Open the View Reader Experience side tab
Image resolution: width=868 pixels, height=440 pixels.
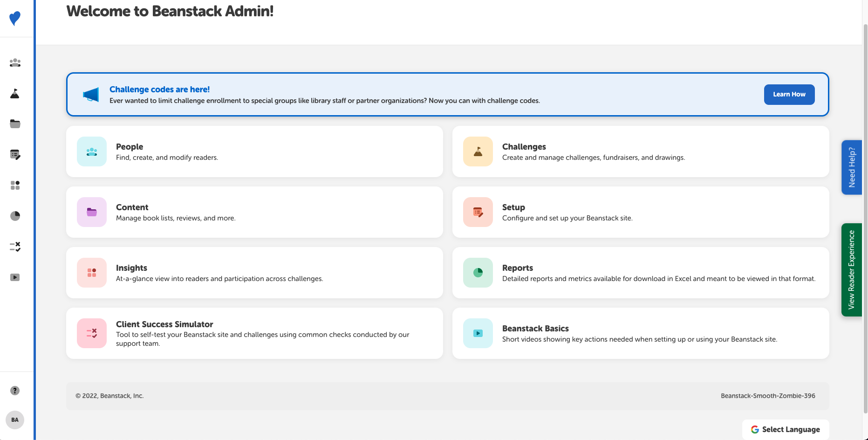[x=851, y=269]
